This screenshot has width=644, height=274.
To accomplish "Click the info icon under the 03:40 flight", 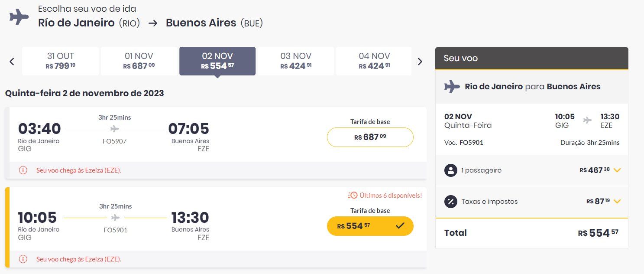I will point(23,170).
